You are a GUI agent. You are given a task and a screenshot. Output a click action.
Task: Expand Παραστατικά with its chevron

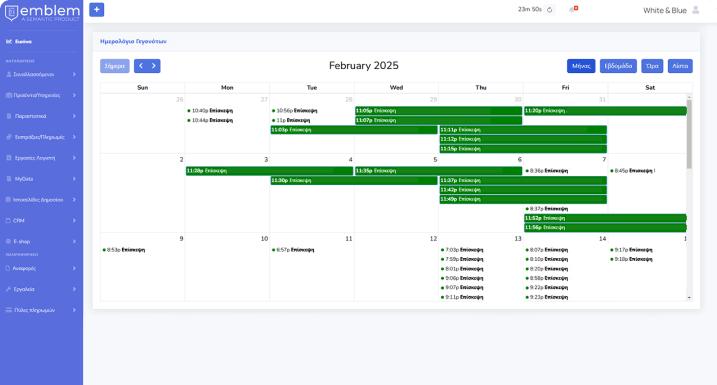click(74, 116)
